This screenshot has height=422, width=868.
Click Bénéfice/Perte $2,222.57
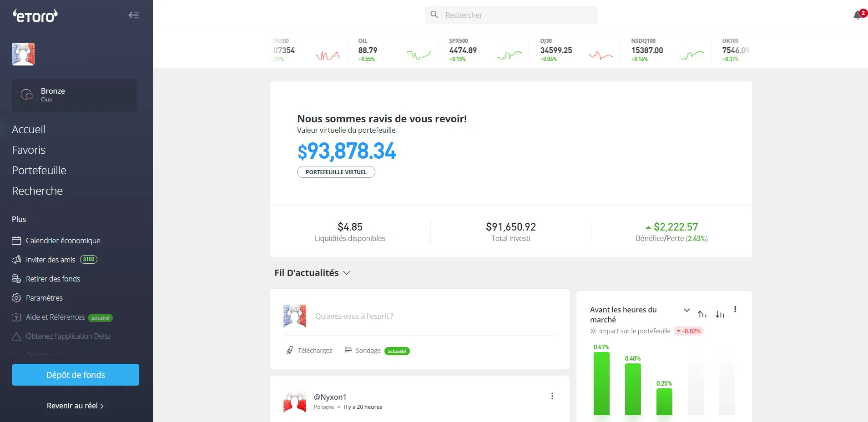672,232
